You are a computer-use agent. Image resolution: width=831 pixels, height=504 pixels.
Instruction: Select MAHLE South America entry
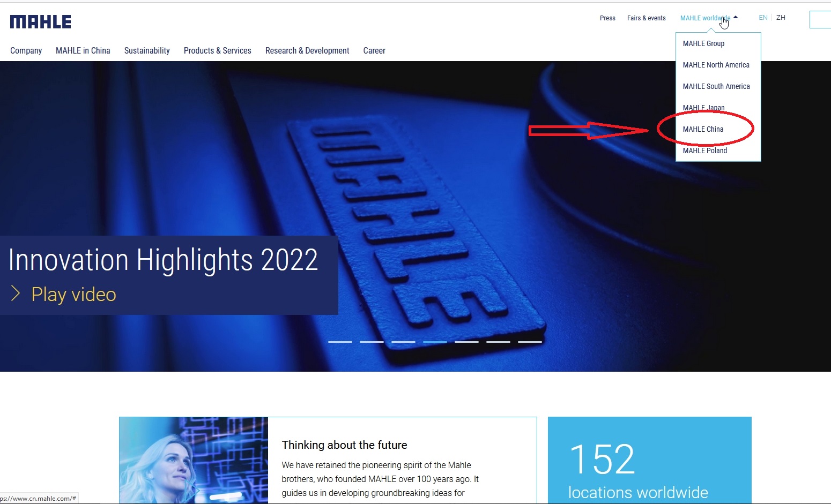716,86
